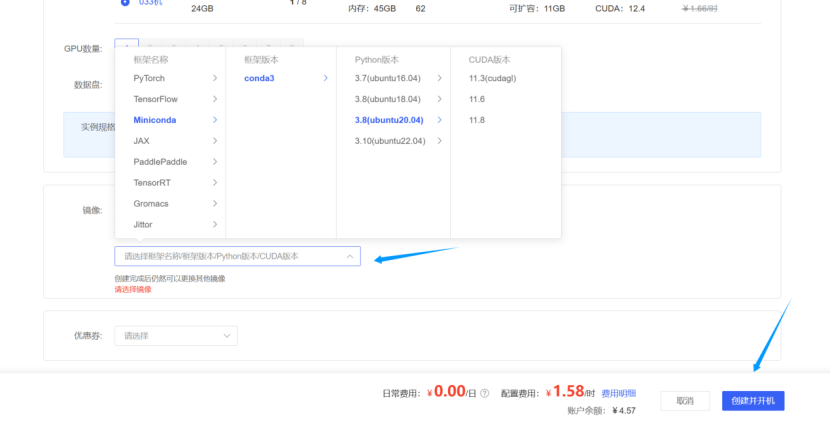This screenshot has height=424, width=831.
Task: Click the Python版本 column header
Action: pyautogui.click(x=377, y=60)
